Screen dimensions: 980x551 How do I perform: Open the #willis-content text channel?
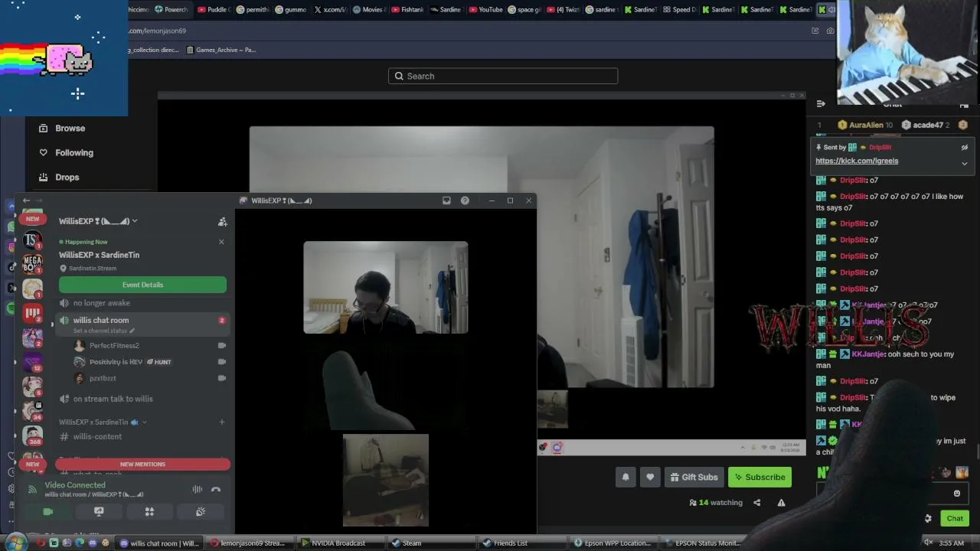[x=97, y=437]
